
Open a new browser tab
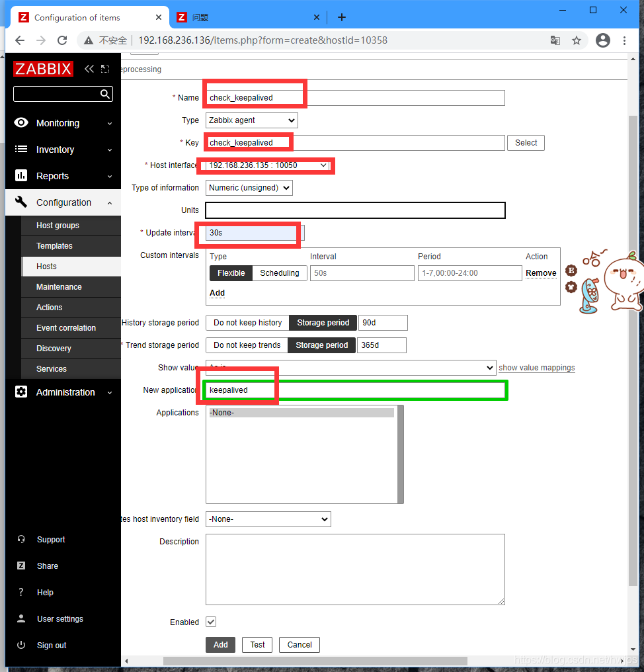[341, 17]
